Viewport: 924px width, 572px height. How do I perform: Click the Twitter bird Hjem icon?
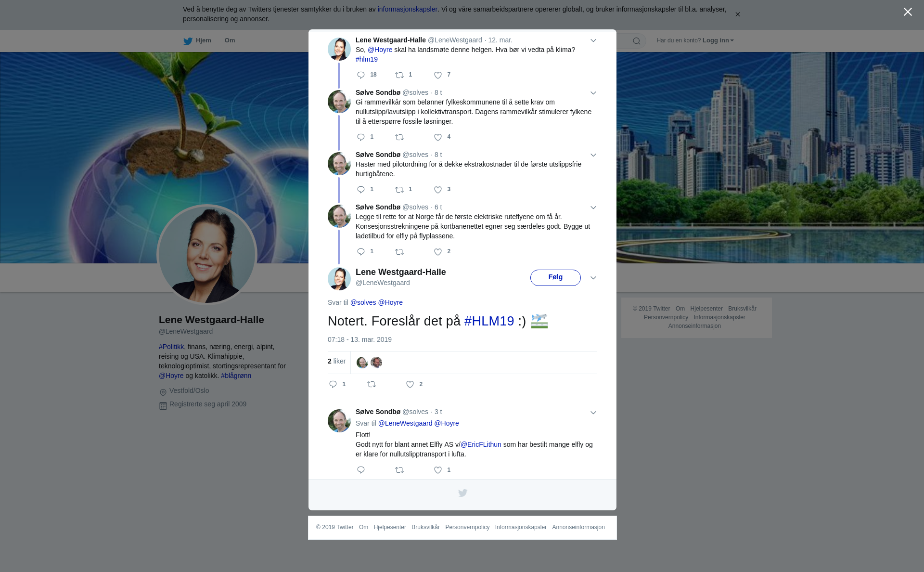(x=188, y=41)
